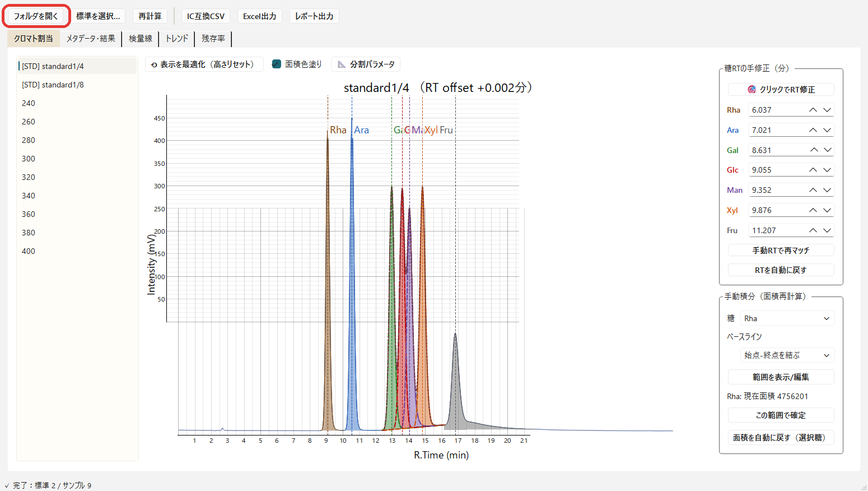Viewport: 868px width, 491px height.
Task: Open the 糖 sugar selection dropdown
Action: pos(787,318)
